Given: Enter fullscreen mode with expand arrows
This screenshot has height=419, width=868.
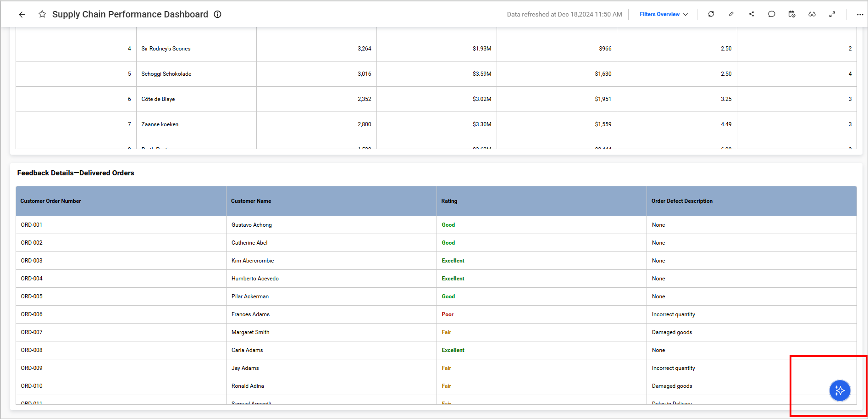Looking at the screenshot, I should [x=832, y=14].
